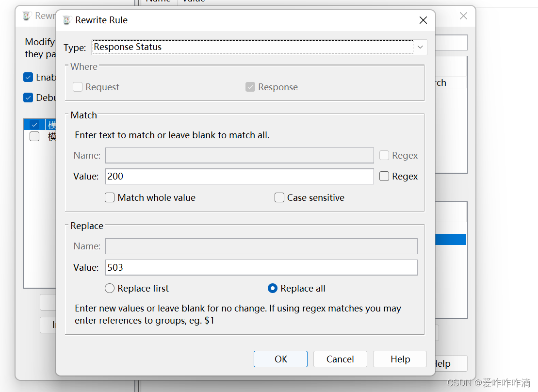The height and width of the screenshot is (392, 538).
Task: Click the Replace Name input field
Action: click(x=261, y=246)
